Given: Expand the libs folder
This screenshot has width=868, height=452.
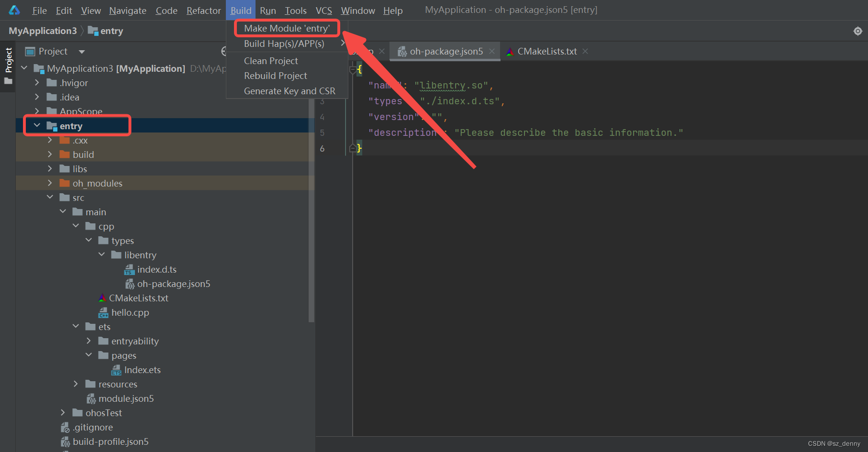Looking at the screenshot, I should tap(50, 168).
